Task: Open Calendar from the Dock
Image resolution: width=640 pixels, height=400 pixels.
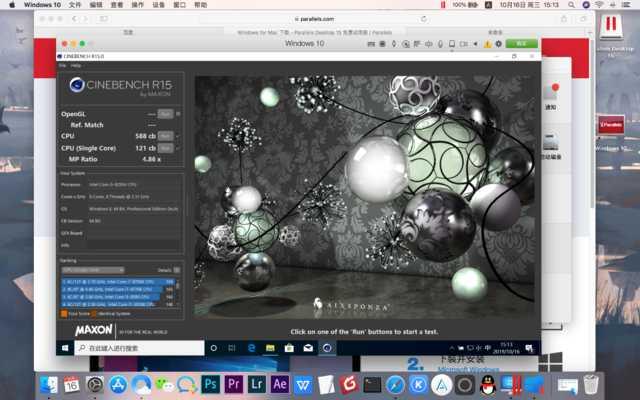Action: (72, 384)
